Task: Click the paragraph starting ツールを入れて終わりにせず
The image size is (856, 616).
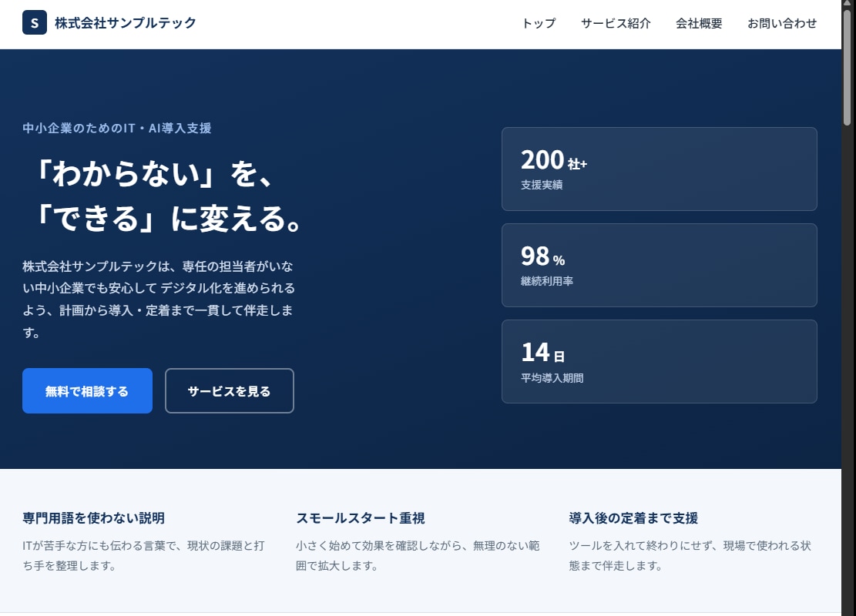Action: (x=690, y=555)
